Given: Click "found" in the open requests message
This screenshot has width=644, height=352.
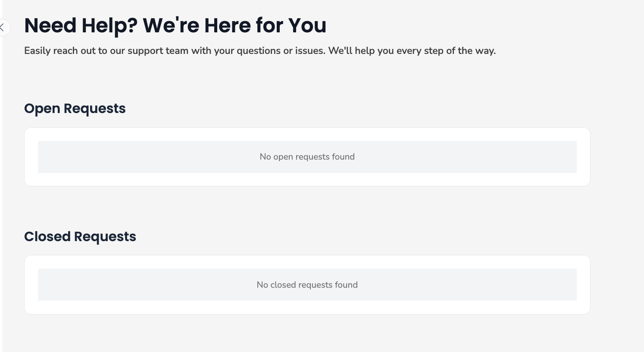Looking at the screenshot, I should coord(343,157).
